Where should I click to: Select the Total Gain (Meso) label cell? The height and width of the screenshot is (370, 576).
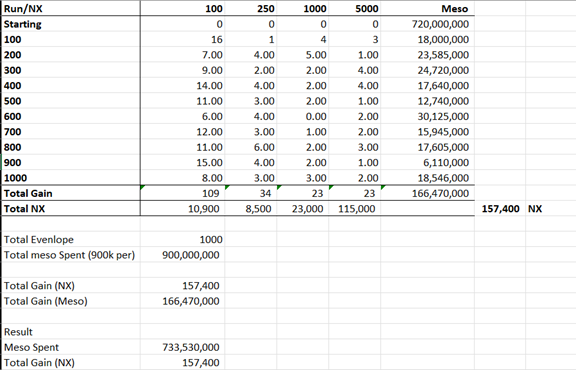tap(71, 301)
